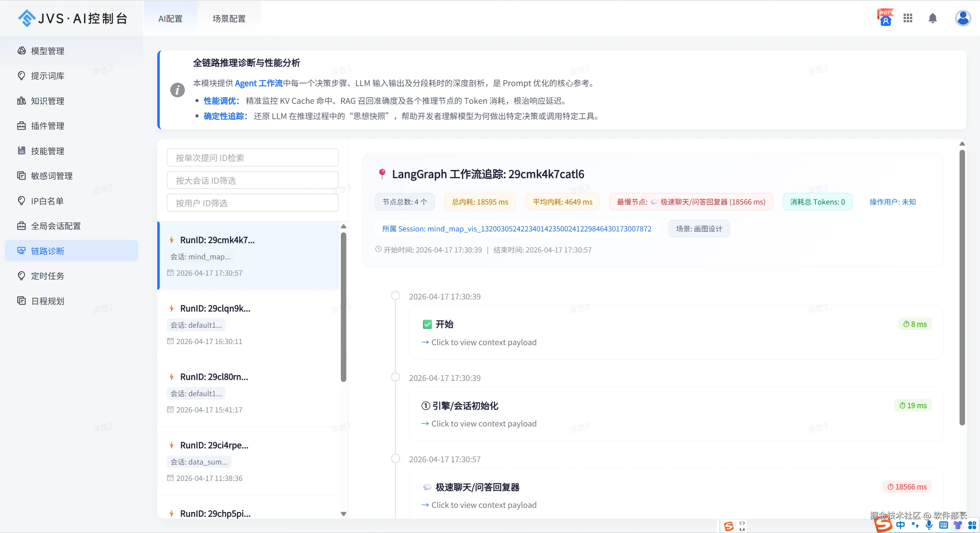Expand 极速聊天/问答回复器 context payload
The height and width of the screenshot is (533, 980).
pyautogui.click(x=479, y=505)
